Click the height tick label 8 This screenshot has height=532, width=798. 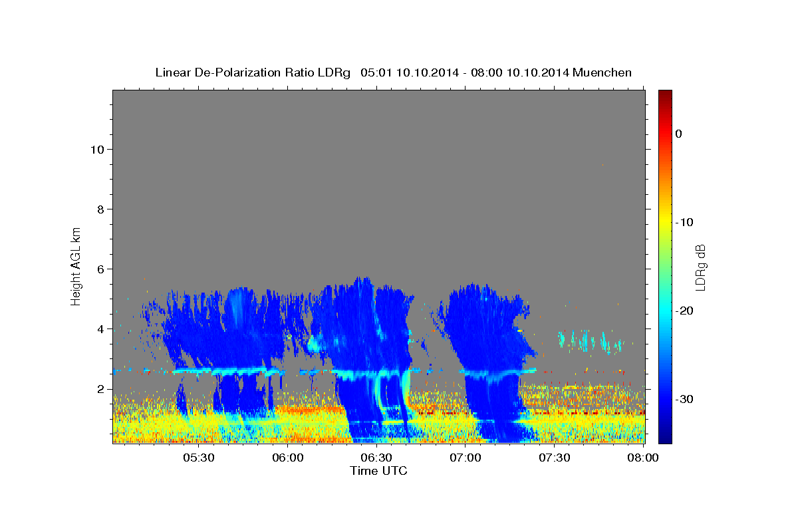[100, 209]
